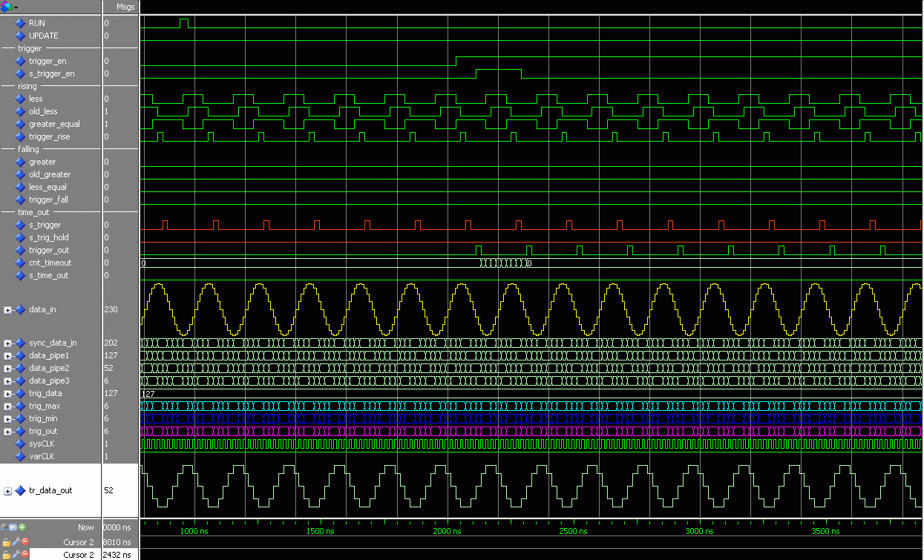This screenshot has height=560, width=924.
Task: Click the 3000 ns timeline label
Action: click(x=699, y=532)
